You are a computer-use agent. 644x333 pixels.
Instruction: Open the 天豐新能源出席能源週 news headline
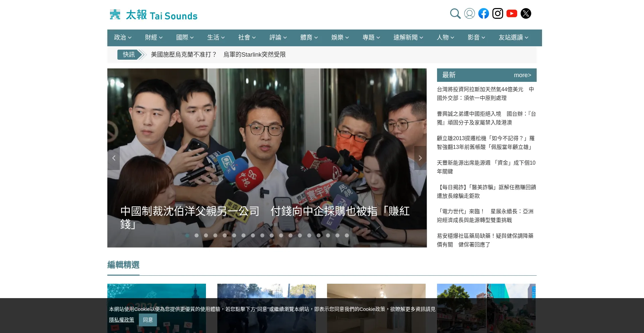(x=486, y=167)
